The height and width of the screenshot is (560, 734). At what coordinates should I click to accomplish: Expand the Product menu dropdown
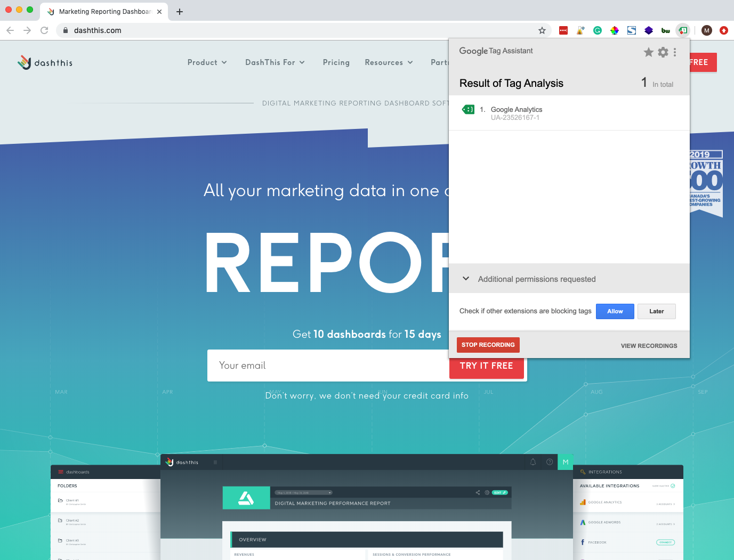coord(207,62)
